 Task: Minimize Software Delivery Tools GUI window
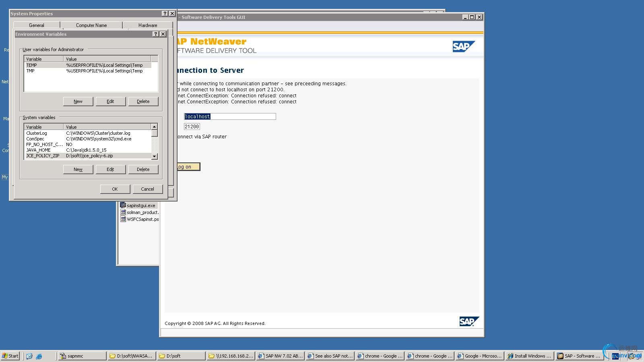click(465, 17)
